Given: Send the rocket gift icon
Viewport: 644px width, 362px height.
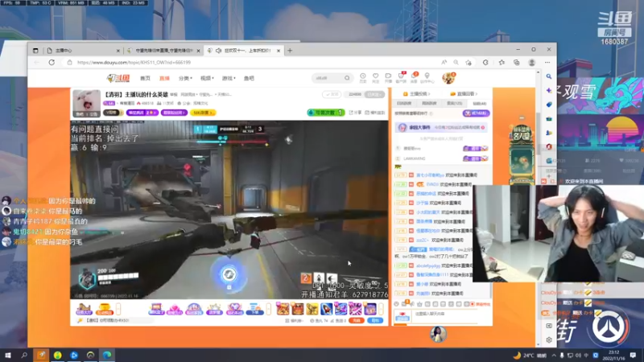Looking at the screenshot, I should (327, 309).
